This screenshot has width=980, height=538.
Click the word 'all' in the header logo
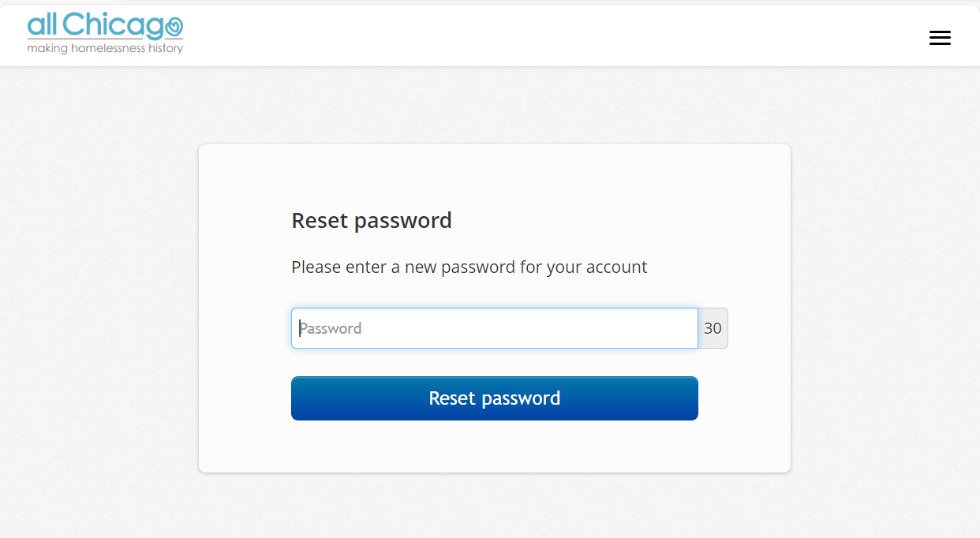(42, 26)
